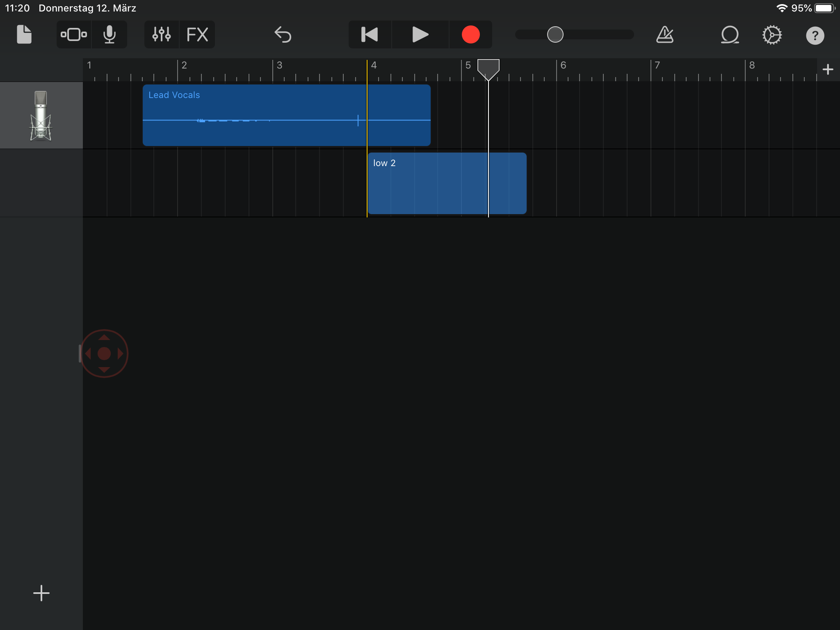Open the Loop Browser
The image size is (840, 630).
(x=730, y=34)
